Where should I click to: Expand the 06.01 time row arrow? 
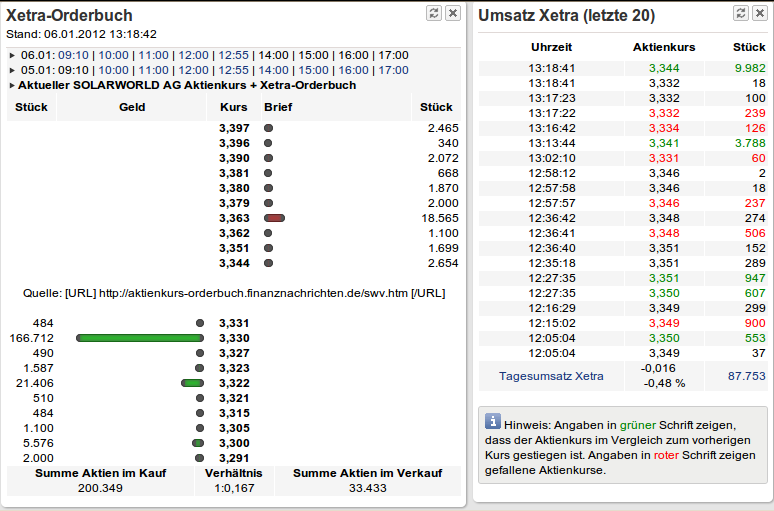[x=12, y=55]
